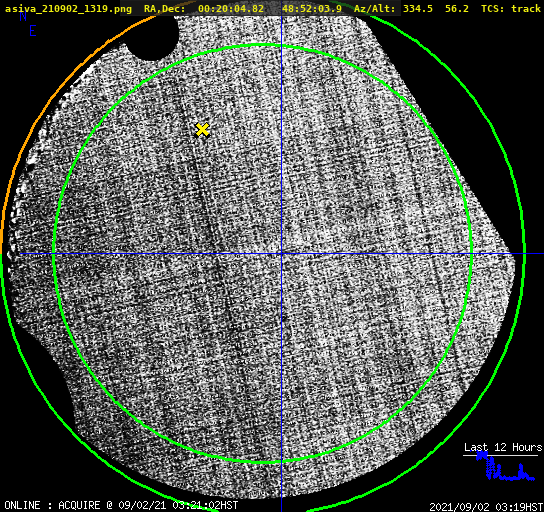Select the Dec value 48:52:03.9
Viewport: 544px width, 512px height.
click(x=312, y=9)
